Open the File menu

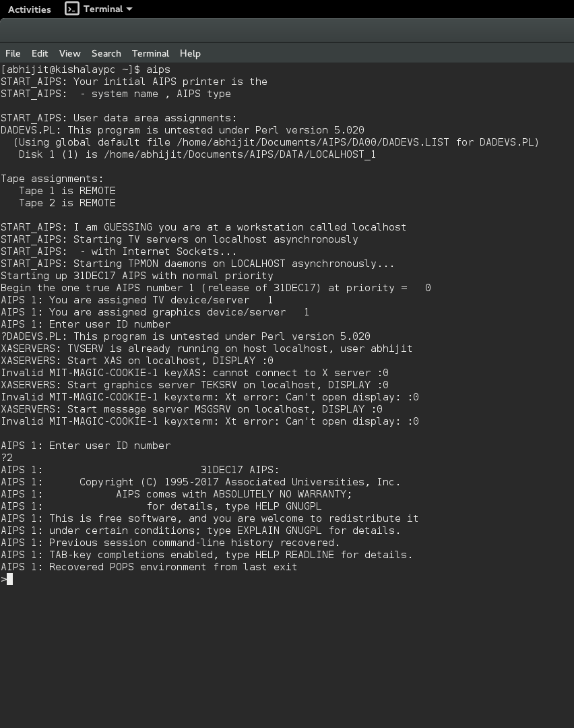click(13, 53)
